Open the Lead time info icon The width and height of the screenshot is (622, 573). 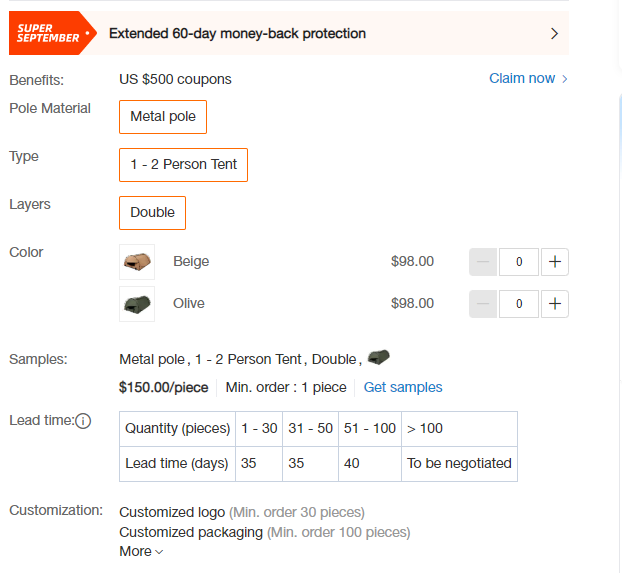pyautogui.click(x=83, y=421)
